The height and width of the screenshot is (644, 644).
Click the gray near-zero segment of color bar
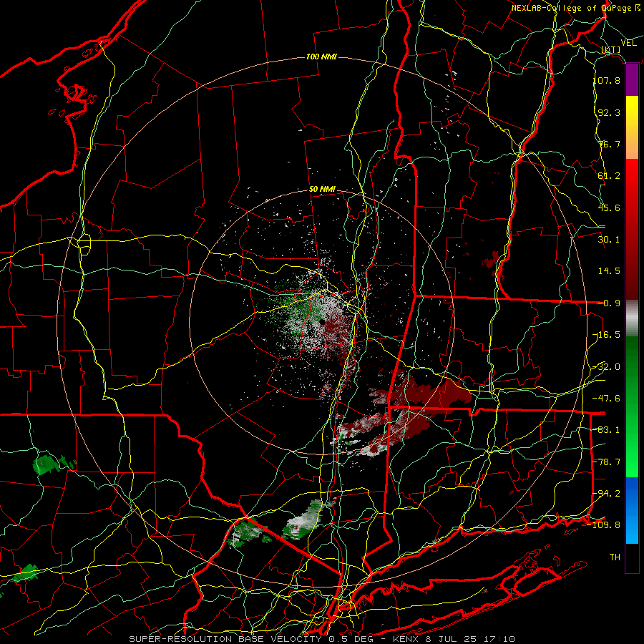[632, 318]
